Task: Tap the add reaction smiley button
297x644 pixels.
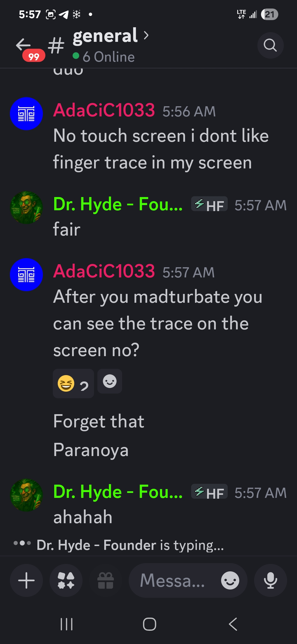Action: (110, 381)
